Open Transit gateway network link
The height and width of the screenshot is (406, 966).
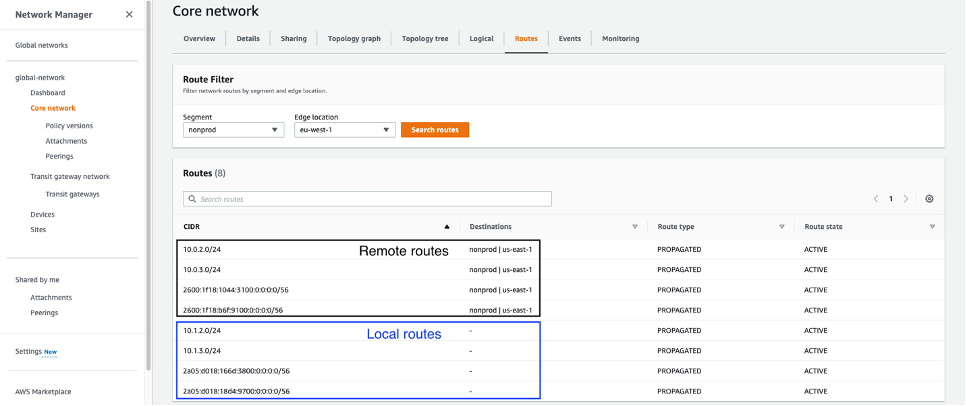70,176
